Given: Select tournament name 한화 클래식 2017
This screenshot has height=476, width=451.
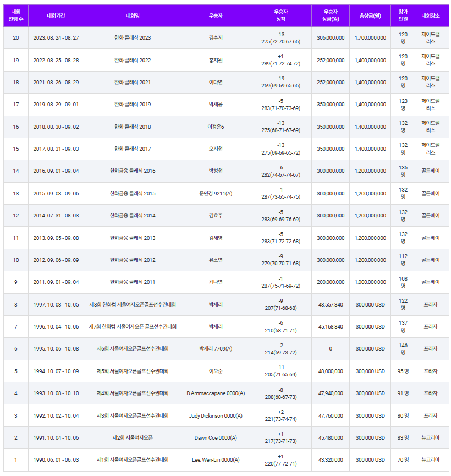Looking at the screenshot, I should (133, 149).
